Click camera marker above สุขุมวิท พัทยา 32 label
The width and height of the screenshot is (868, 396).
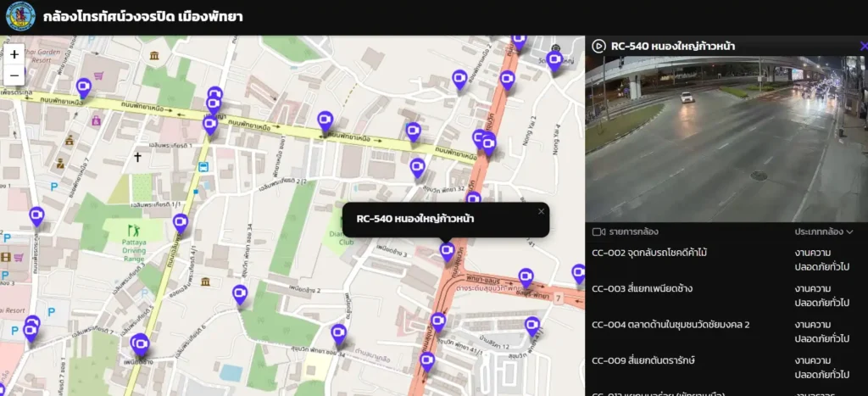(417, 168)
